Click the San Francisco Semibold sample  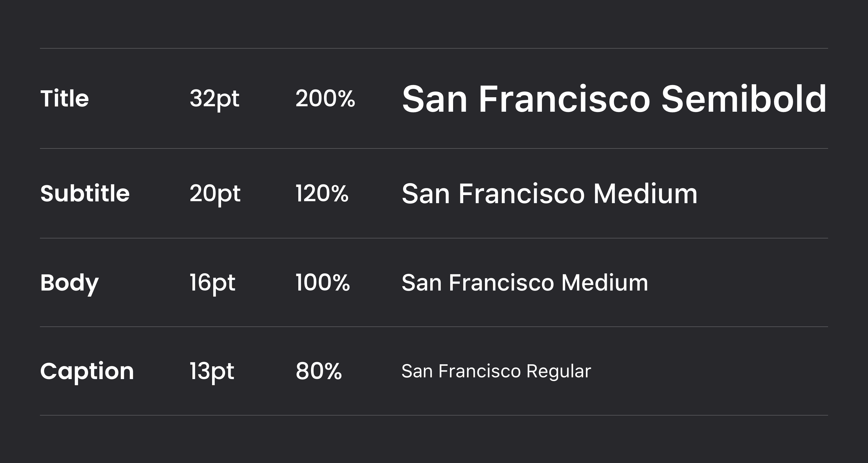(x=614, y=99)
